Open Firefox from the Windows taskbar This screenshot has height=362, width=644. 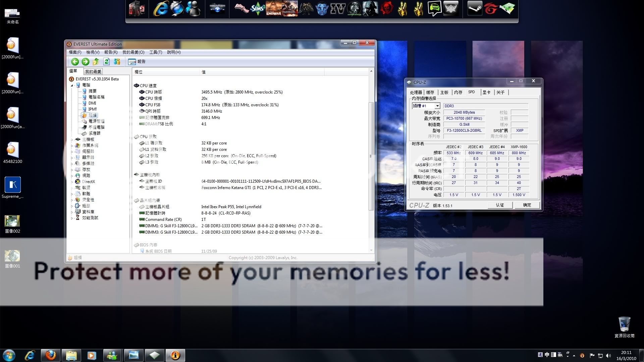click(51, 355)
